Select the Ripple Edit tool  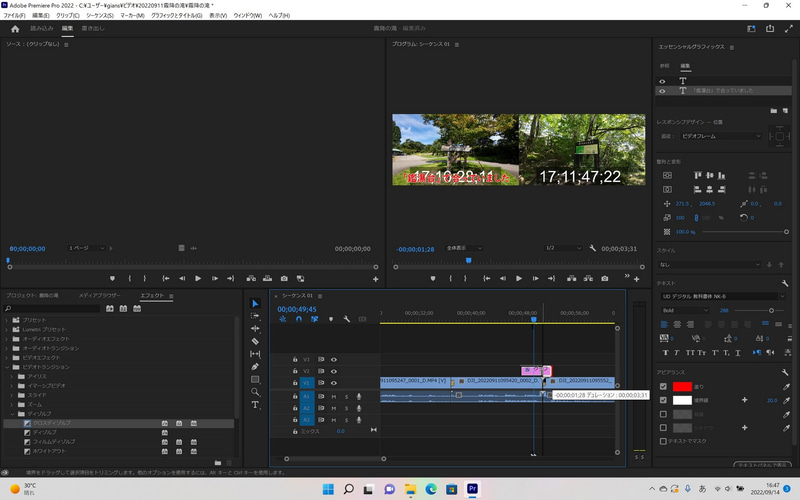point(255,329)
